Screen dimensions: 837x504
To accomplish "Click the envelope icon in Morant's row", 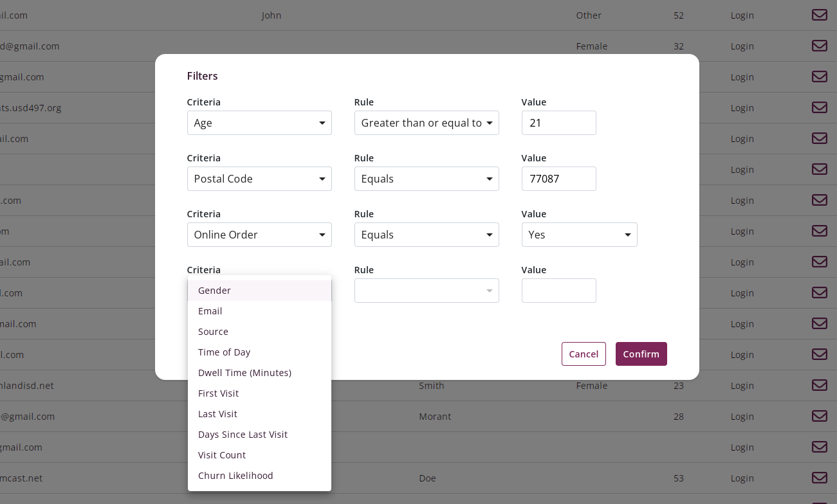I will tap(819, 416).
